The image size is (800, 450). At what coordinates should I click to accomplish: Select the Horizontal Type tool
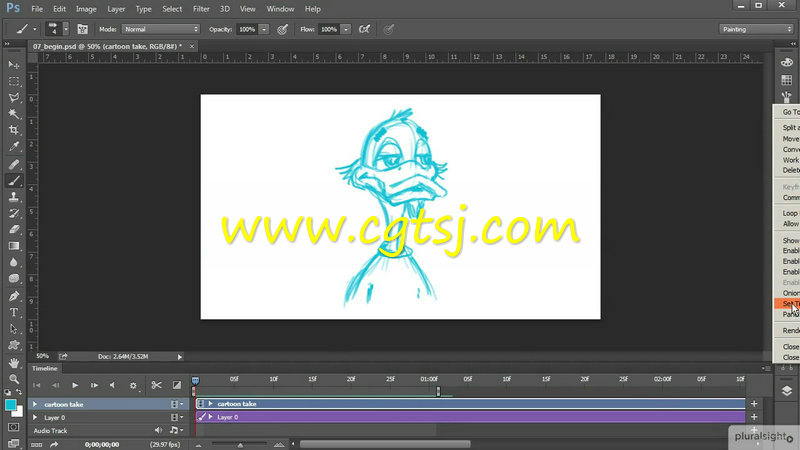point(14,312)
